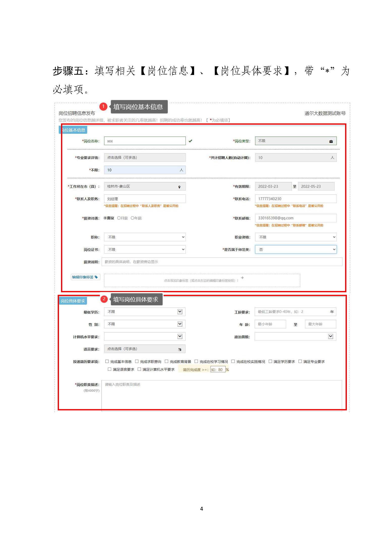Expand the 是否属于师范类 dropdown
The height and width of the screenshot is (555, 392).
click(295, 249)
